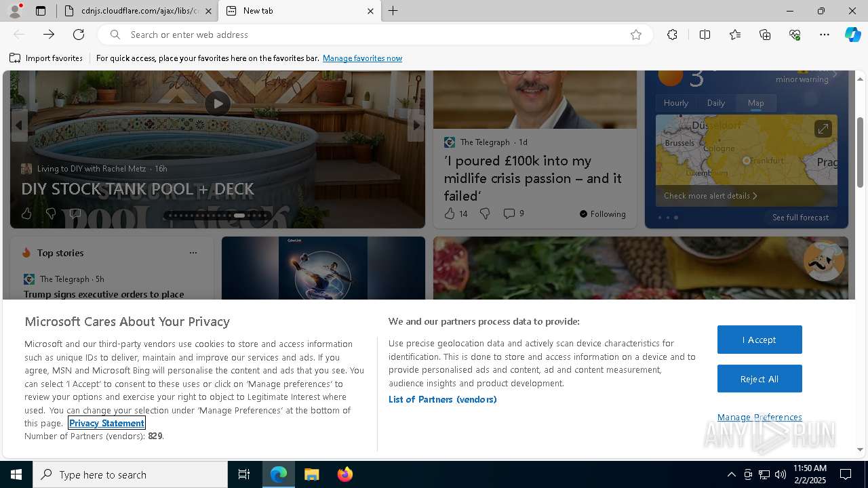Go to next carousel slide

(416, 125)
